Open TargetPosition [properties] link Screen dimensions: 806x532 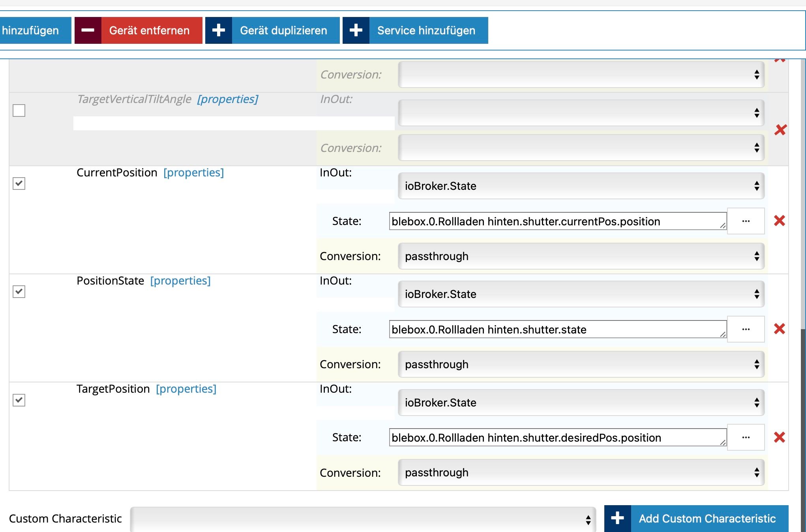pyautogui.click(x=186, y=389)
